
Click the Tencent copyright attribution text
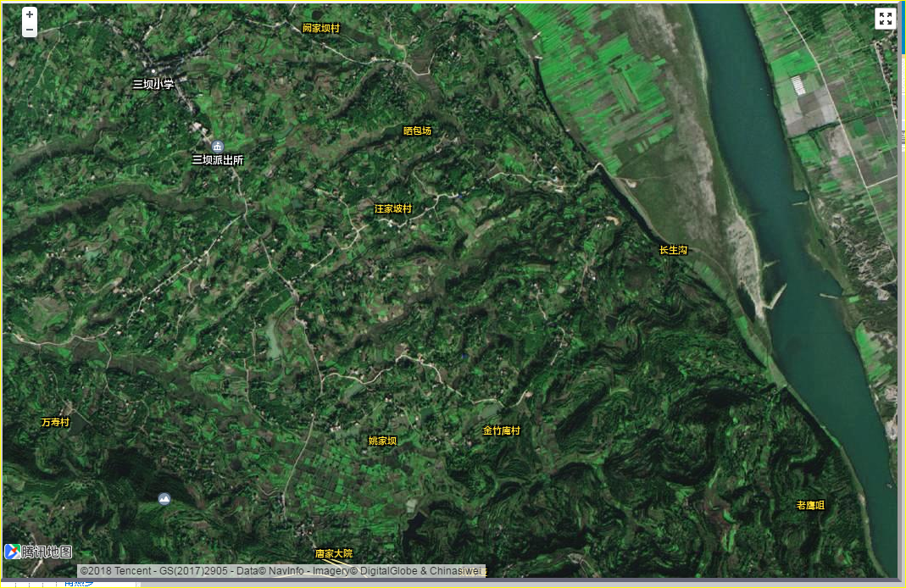coord(281,571)
